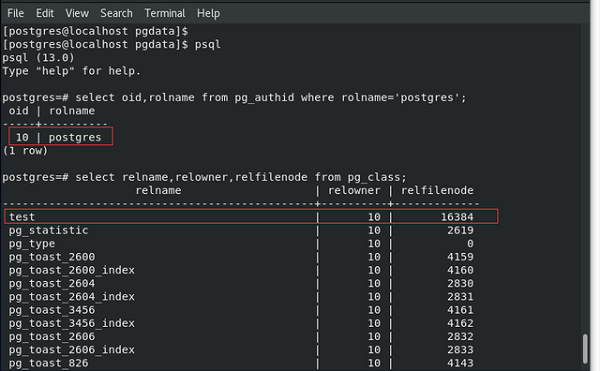The image size is (600, 371).
Task: Click the 'psql (13.0)' version line
Action: [x=38, y=58]
